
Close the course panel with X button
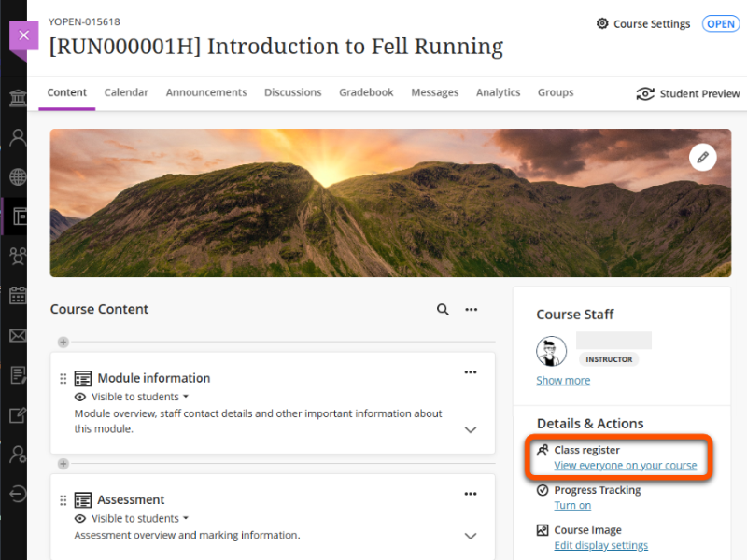click(x=23, y=35)
